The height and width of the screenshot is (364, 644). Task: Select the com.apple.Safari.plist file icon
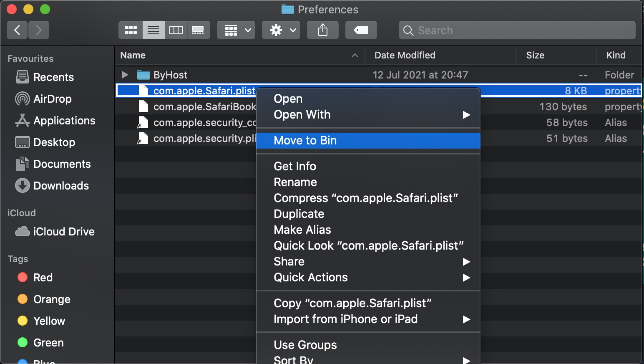[143, 91]
